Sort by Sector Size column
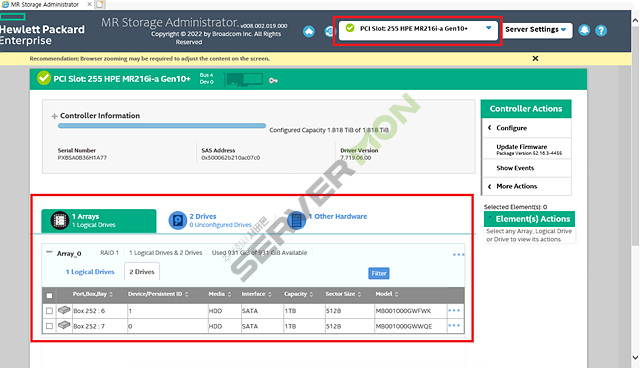 click(x=343, y=294)
